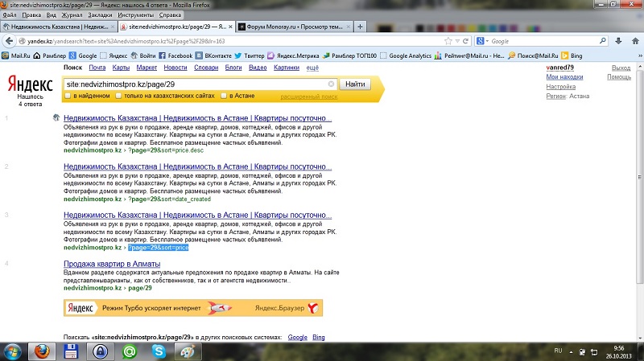
Task: Open the Карты link
Action: tap(121, 68)
